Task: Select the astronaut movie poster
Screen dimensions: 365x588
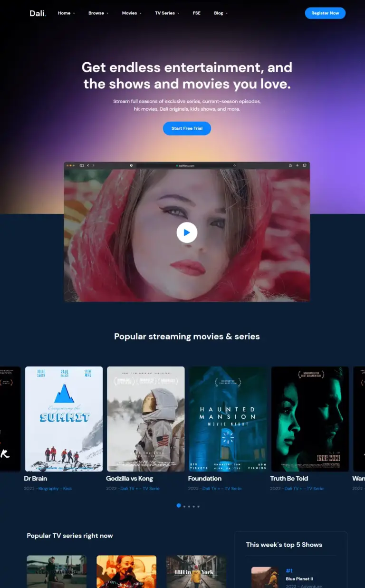Action: 146,419
